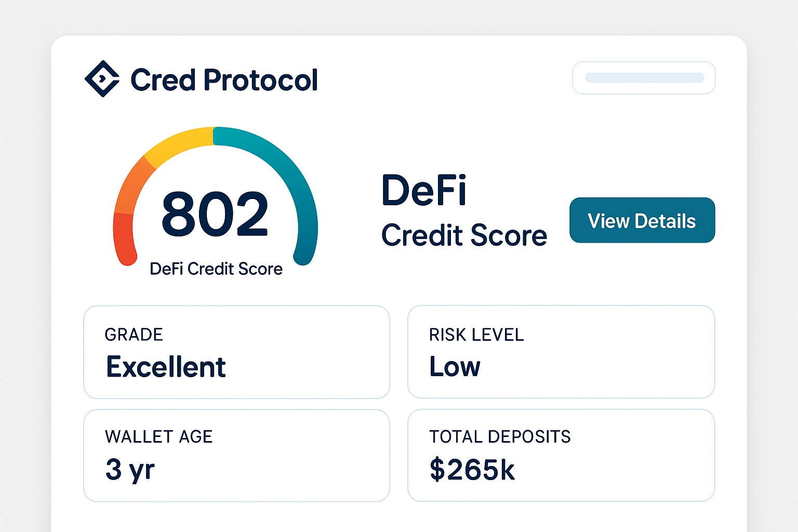Select the WALLET AGE 3 yr card
The width and height of the screenshot is (798, 532).
point(236,455)
